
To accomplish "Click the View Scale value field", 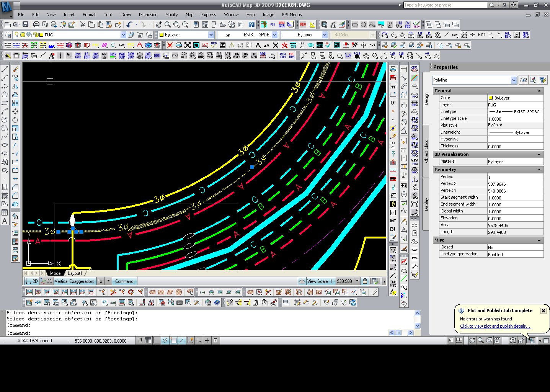I will pyautogui.click(x=344, y=281).
